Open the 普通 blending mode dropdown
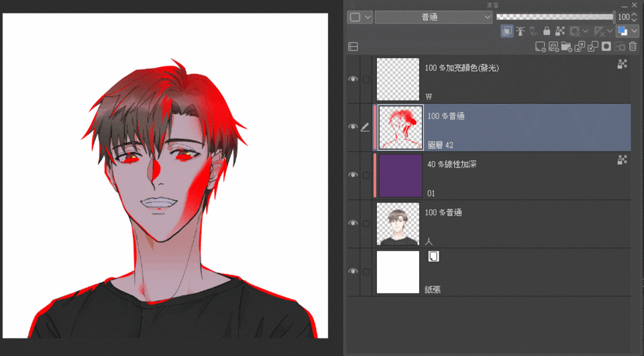The image size is (644, 356). (433, 17)
